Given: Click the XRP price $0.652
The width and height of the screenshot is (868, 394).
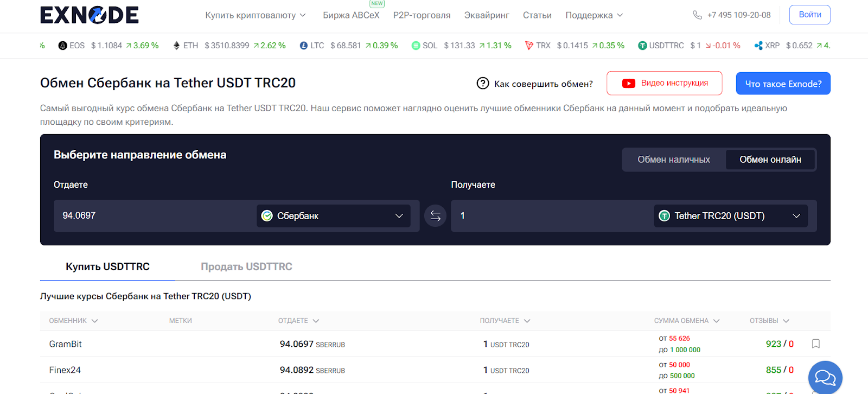Looking at the screenshot, I should pos(799,46).
